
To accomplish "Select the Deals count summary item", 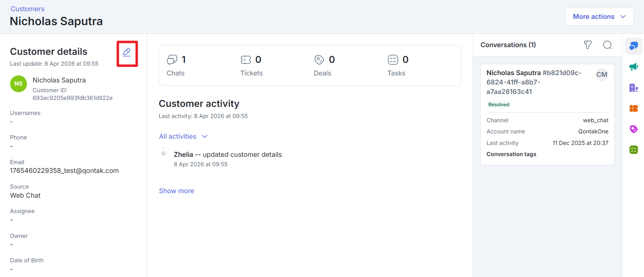I will [x=324, y=66].
